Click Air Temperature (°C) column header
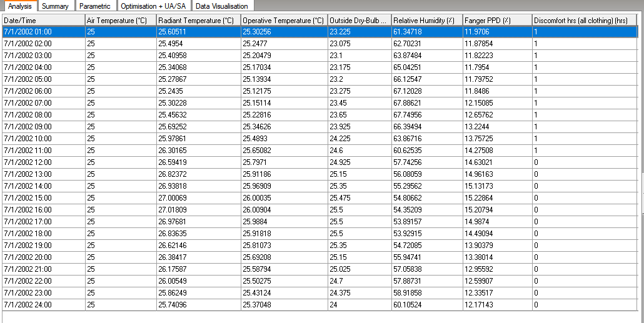This screenshot has width=644, height=323. tap(121, 20)
